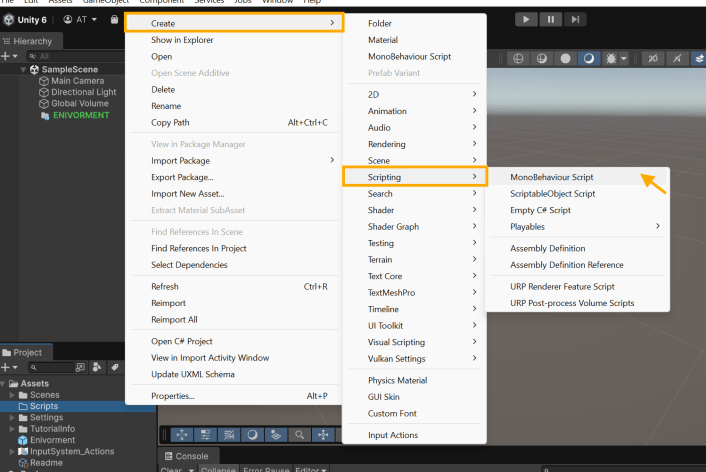Choose Copy Path in the context menu
Viewport: 706px width, 472px height.
coord(233,123)
